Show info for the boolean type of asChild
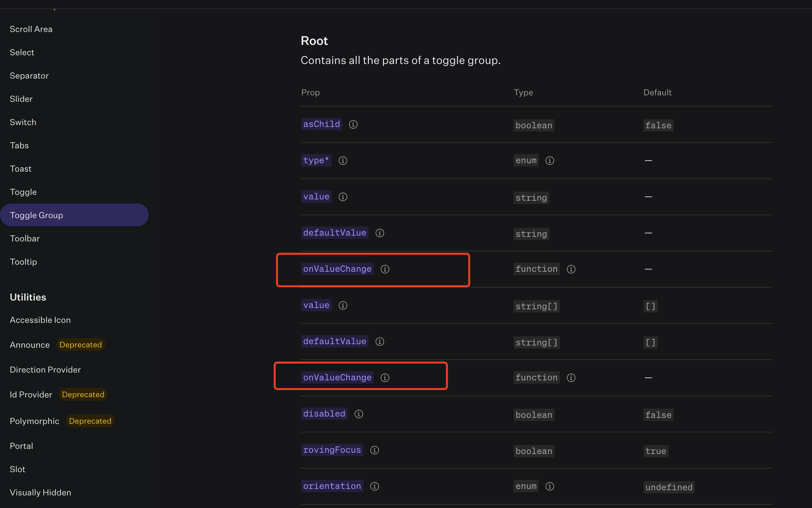The image size is (812, 508). [x=534, y=125]
